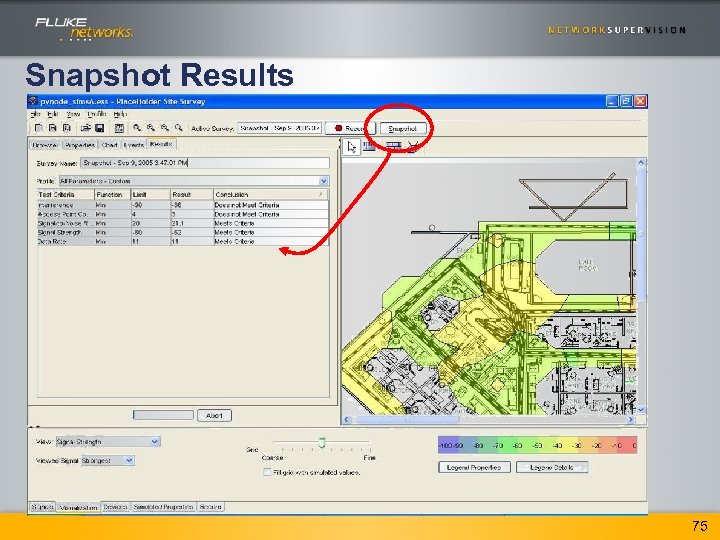Select the Visualization bottom tab

click(x=79, y=507)
